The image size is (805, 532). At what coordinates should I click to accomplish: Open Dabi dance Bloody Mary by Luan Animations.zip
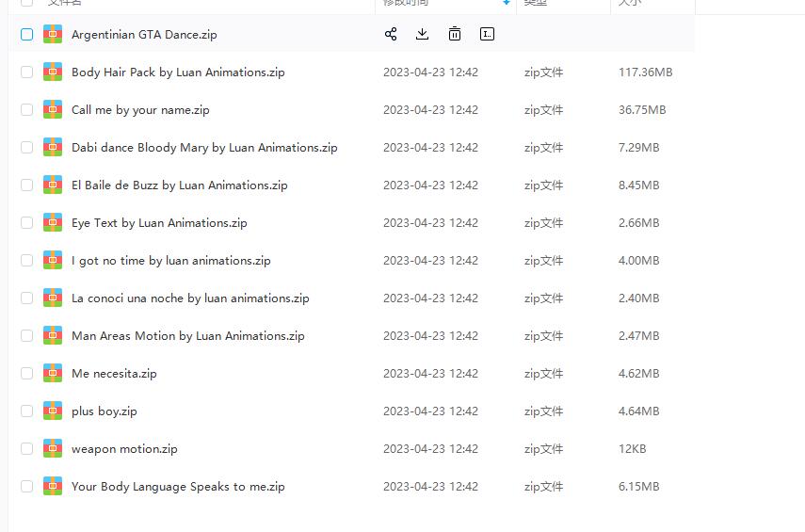[203, 148]
